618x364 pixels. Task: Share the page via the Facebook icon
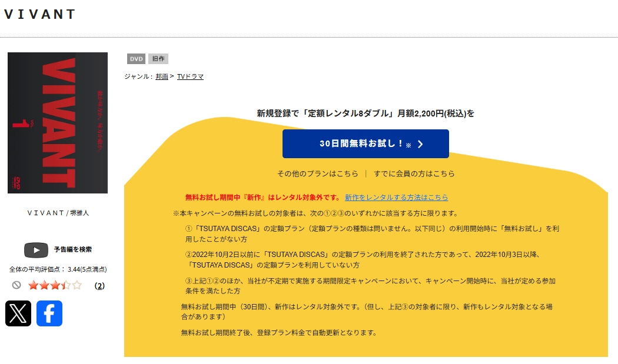tap(49, 313)
